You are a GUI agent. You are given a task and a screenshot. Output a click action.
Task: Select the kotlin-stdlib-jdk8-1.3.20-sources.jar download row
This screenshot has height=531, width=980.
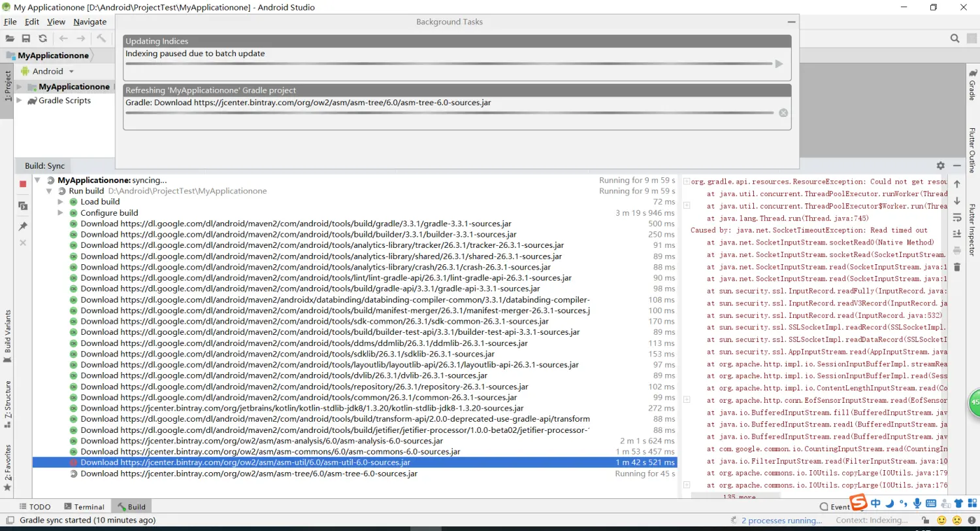(x=355, y=408)
